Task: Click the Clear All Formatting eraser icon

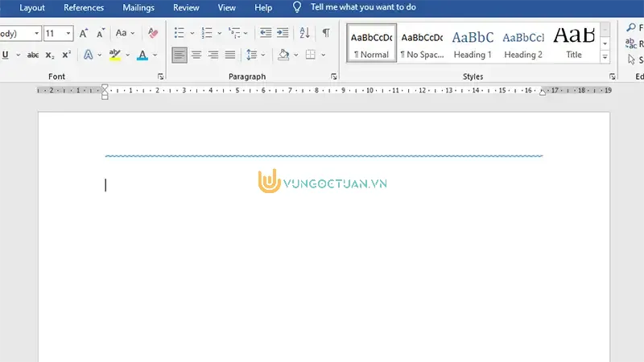Action: click(x=153, y=33)
